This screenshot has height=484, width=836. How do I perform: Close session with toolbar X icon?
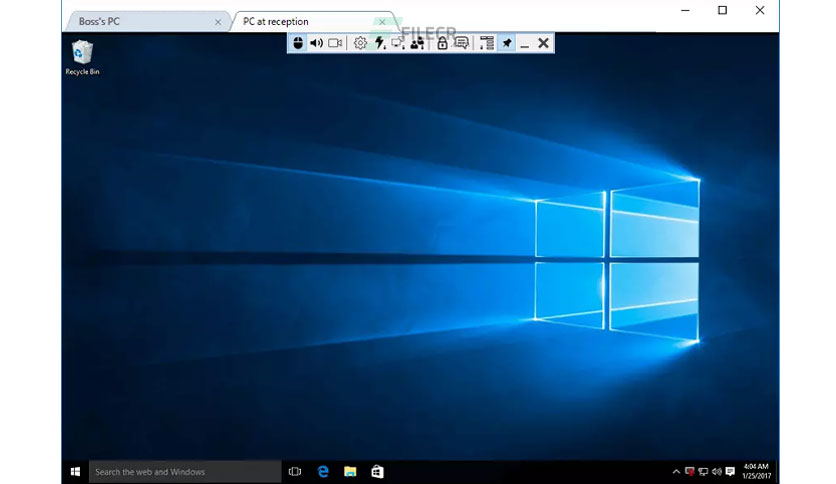tap(543, 43)
